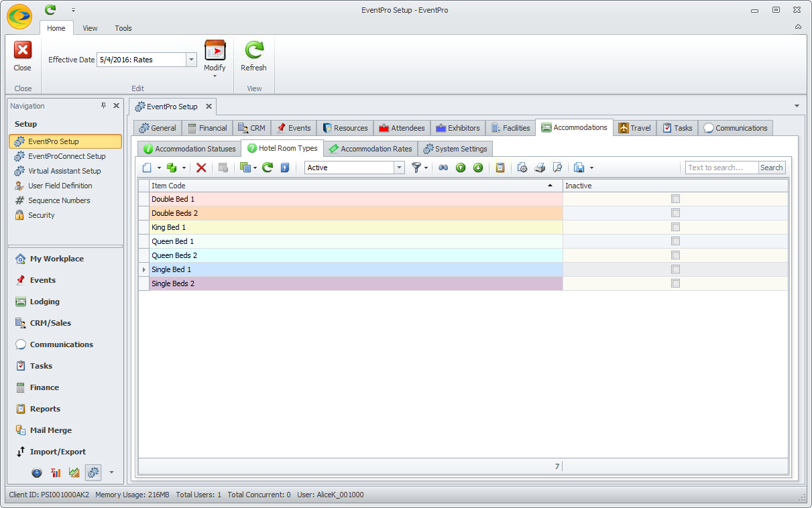Tick Inactive checkbox for Double Bed 1
Image resolution: width=812 pixels, height=508 pixels.
pyautogui.click(x=675, y=199)
